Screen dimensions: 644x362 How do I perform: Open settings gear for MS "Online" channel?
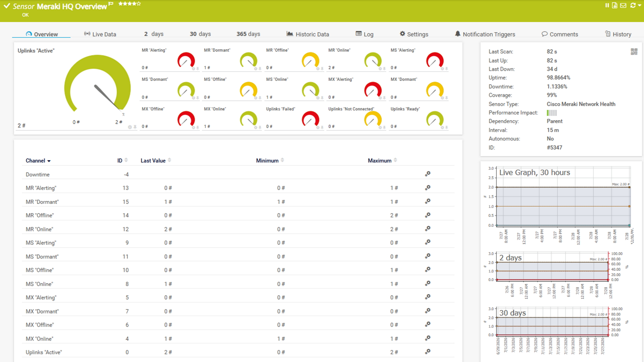(x=428, y=284)
